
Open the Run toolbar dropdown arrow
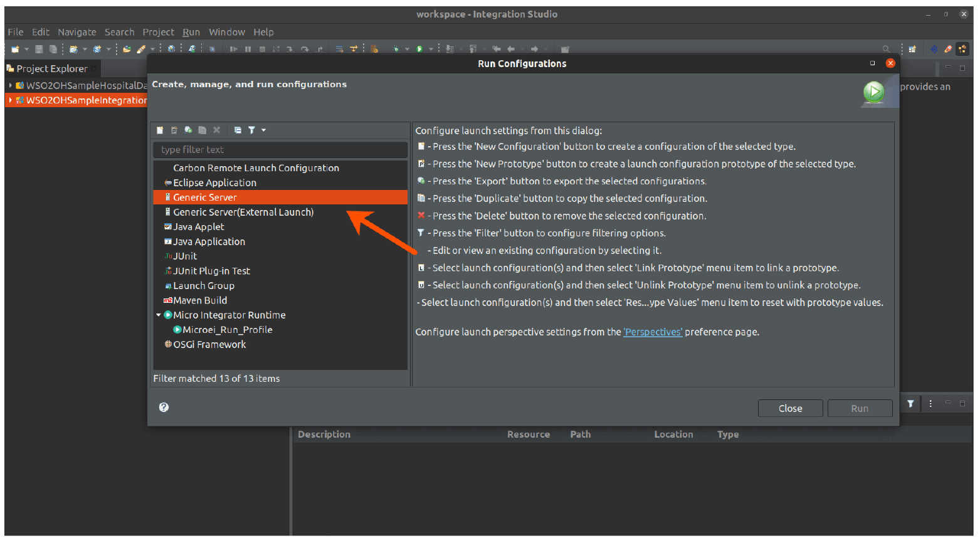click(431, 49)
